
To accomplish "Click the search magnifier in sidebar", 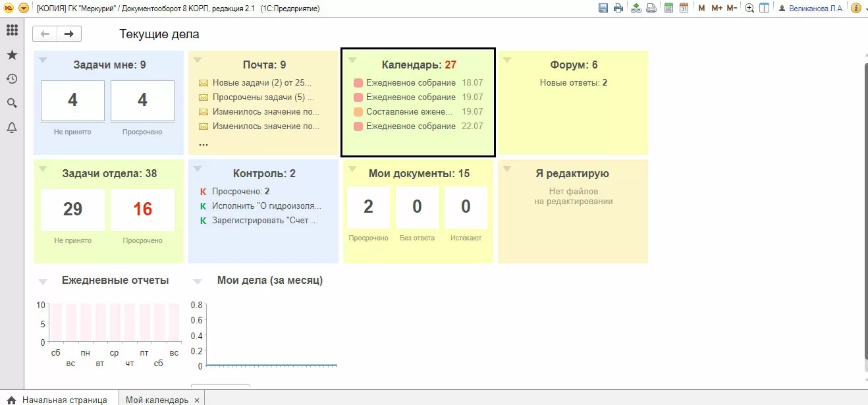I will click(x=12, y=103).
